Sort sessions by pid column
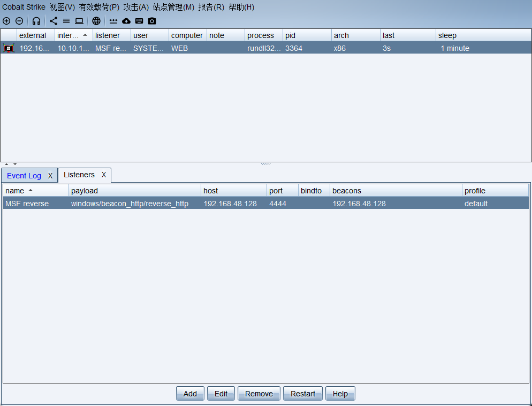The height and width of the screenshot is (406, 532). pyautogui.click(x=307, y=35)
